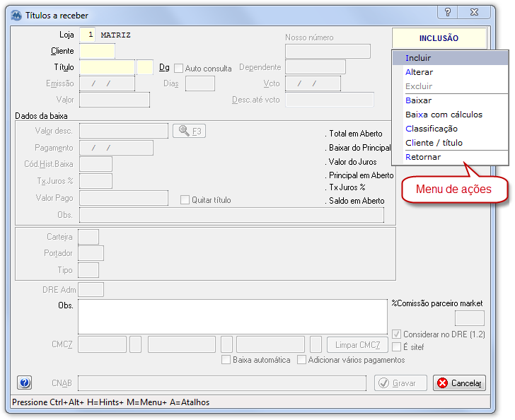
Task: Click the Gravar button
Action: 400,383
